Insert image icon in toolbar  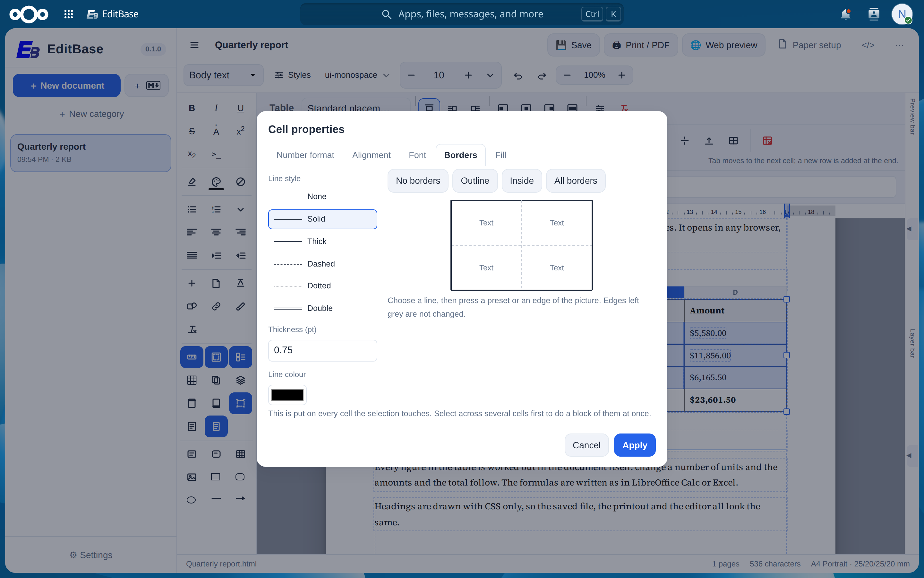(192, 477)
